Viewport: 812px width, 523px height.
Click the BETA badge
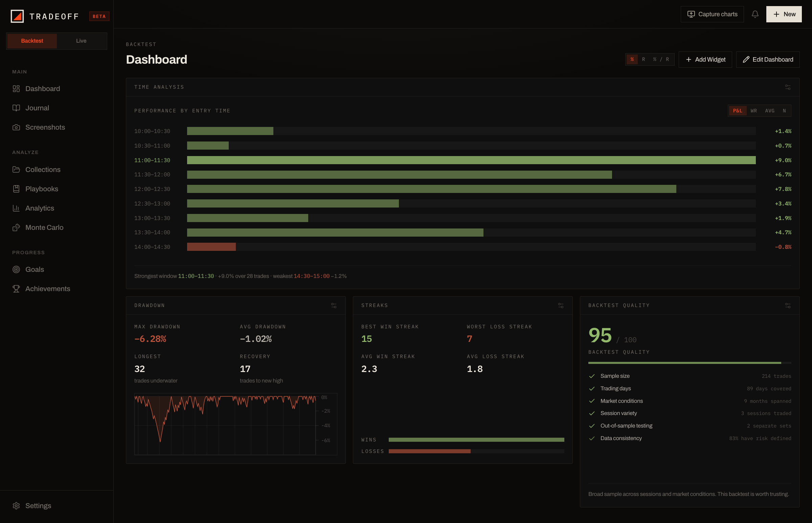tap(99, 16)
